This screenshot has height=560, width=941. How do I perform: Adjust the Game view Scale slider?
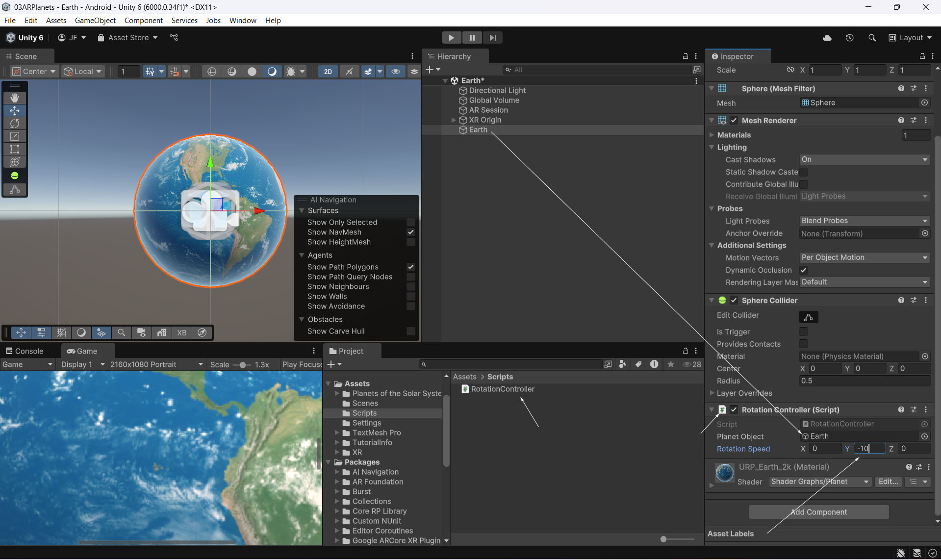(242, 365)
